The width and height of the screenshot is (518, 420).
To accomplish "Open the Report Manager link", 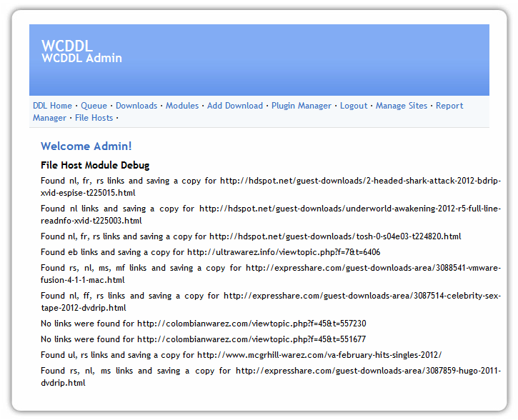I will coord(449,106).
